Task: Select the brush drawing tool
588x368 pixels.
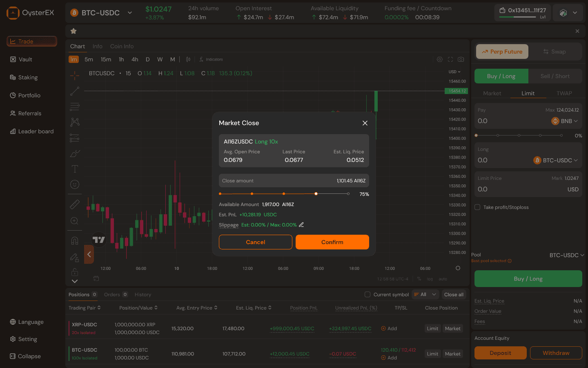Action: [x=75, y=153]
